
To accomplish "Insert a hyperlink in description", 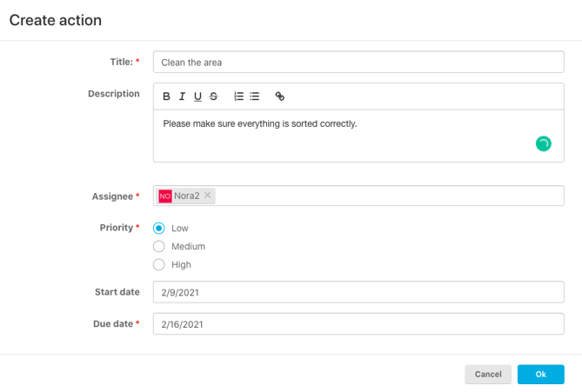I will pyautogui.click(x=280, y=96).
